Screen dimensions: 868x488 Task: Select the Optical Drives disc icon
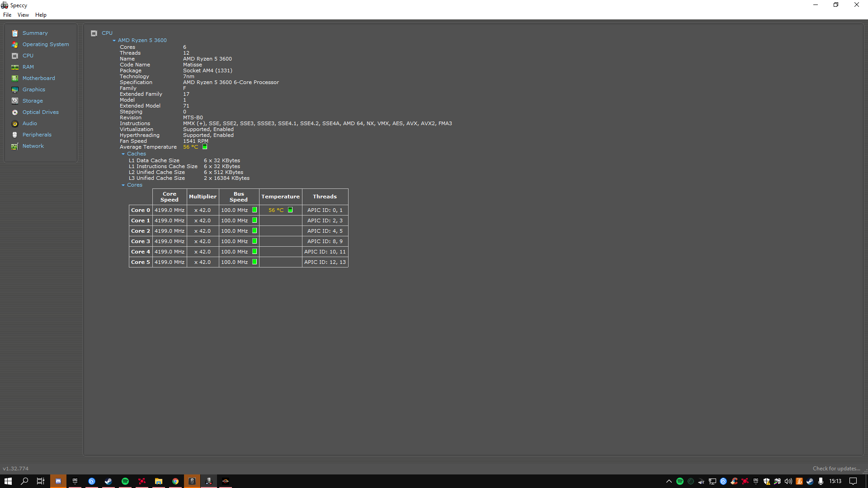15,112
